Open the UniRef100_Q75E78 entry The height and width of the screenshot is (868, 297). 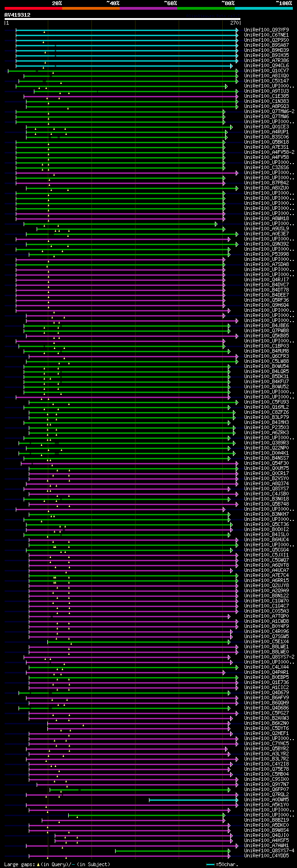tap(266, 769)
